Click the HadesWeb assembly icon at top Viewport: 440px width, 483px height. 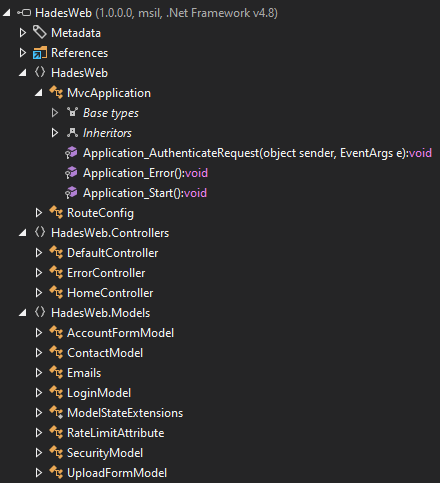[24, 13]
